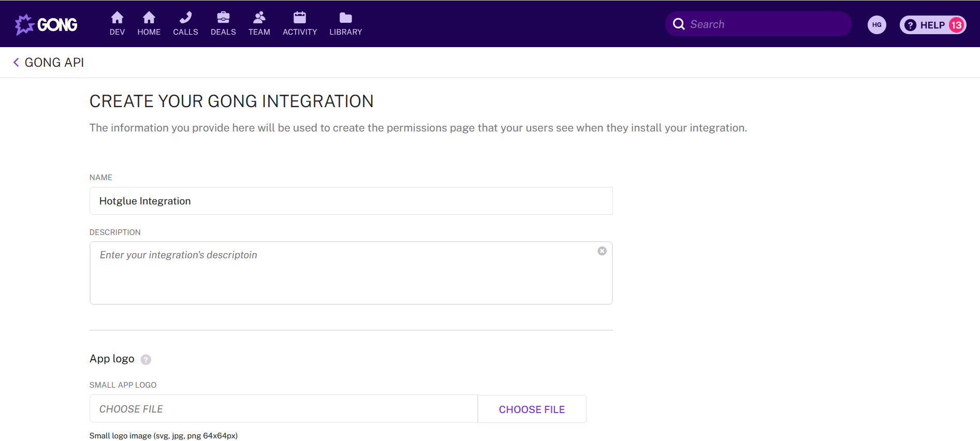The width and height of the screenshot is (980, 441).
Task: Go back using GONG API chevron
Action: tap(16, 62)
